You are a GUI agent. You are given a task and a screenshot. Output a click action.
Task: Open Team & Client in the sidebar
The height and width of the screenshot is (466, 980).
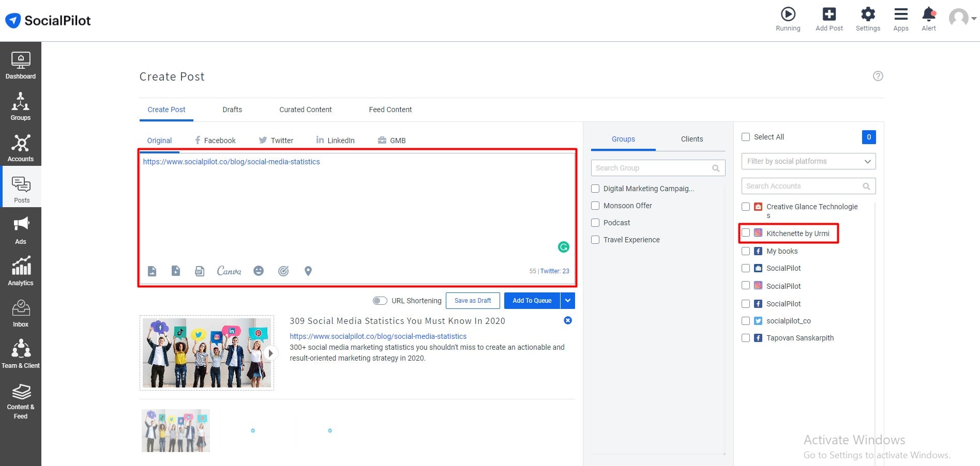click(21, 354)
